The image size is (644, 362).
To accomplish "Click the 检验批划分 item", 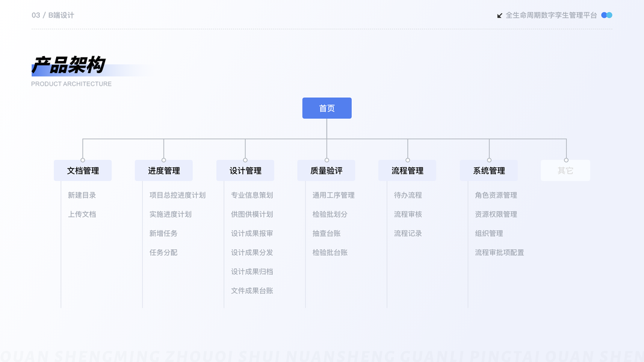I will coord(330,214).
